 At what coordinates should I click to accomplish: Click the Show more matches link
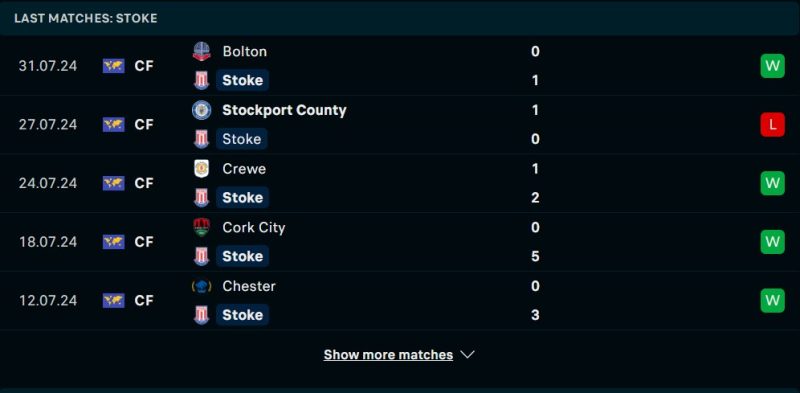(388, 355)
